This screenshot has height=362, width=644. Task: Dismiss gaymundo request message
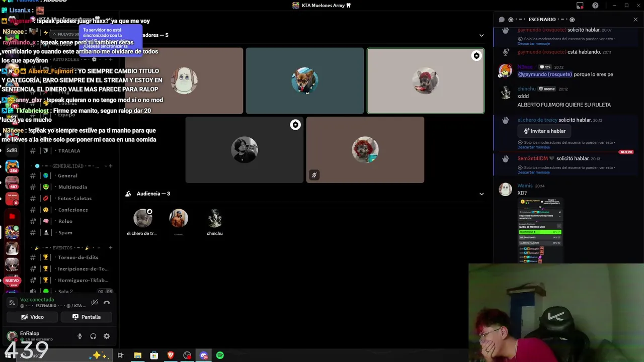[533, 44]
